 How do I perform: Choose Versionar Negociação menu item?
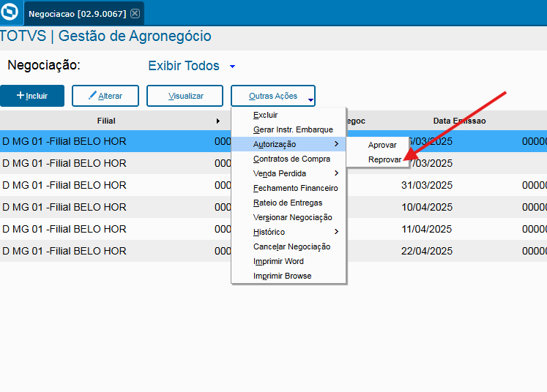point(289,217)
